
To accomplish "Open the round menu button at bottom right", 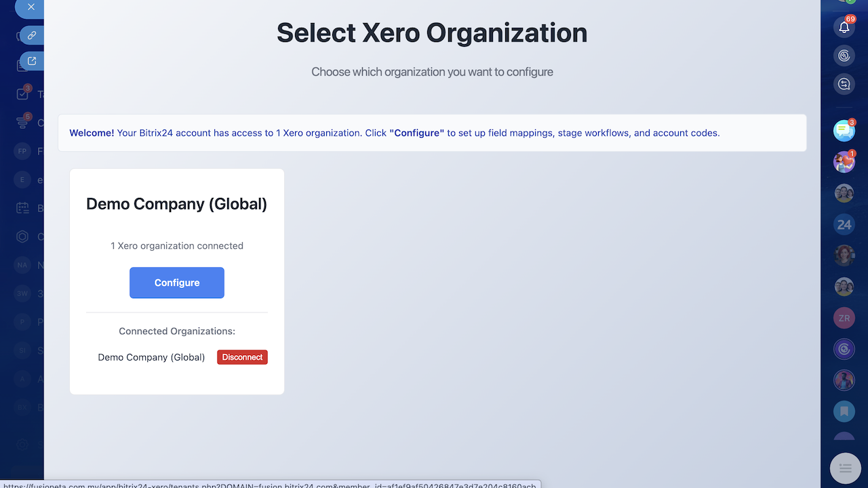I will pyautogui.click(x=845, y=468).
